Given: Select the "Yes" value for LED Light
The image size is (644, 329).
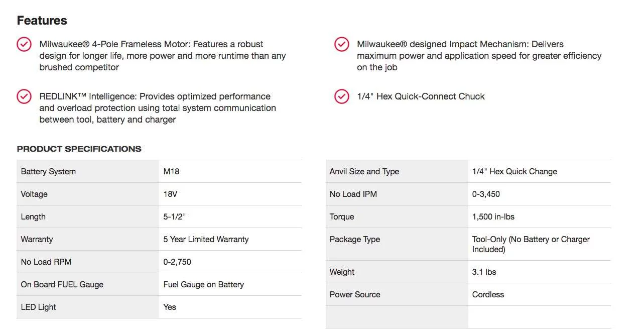Looking at the screenshot, I should 170,307.
